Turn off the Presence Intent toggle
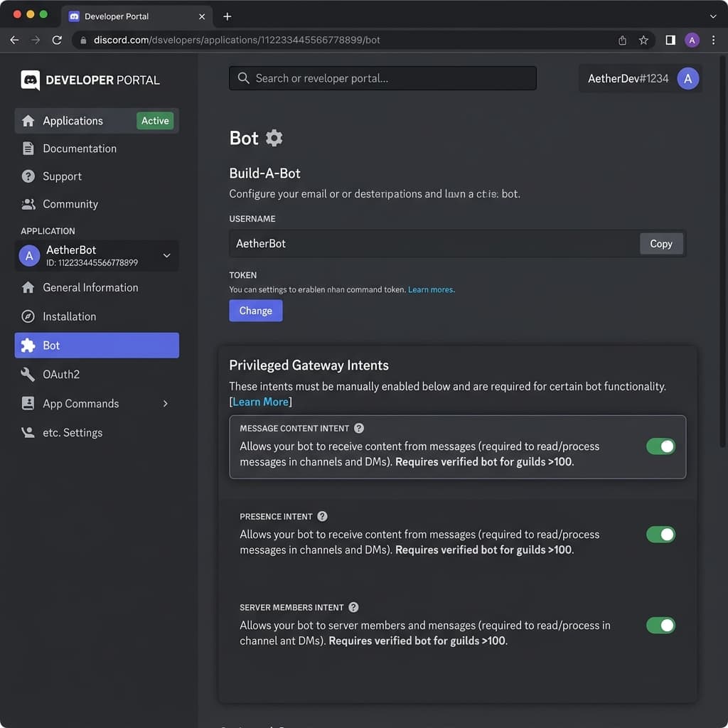The height and width of the screenshot is (728, 728). [x=660, y=535]
